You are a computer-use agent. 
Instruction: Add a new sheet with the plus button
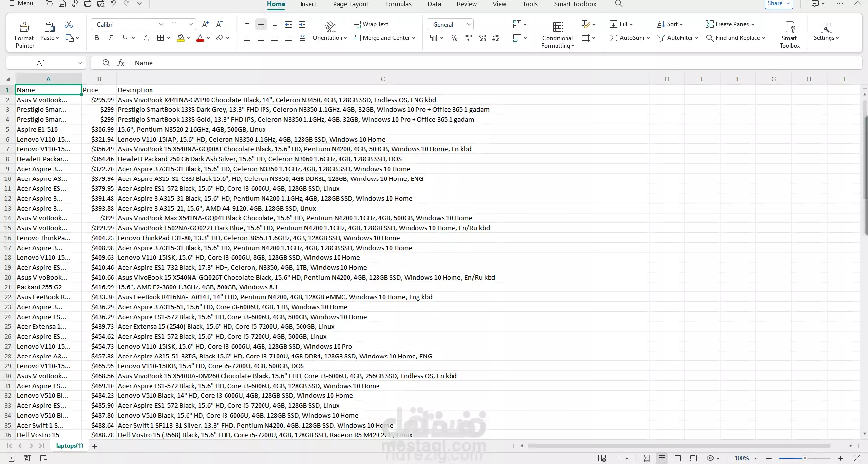click(x=95, y=446)
